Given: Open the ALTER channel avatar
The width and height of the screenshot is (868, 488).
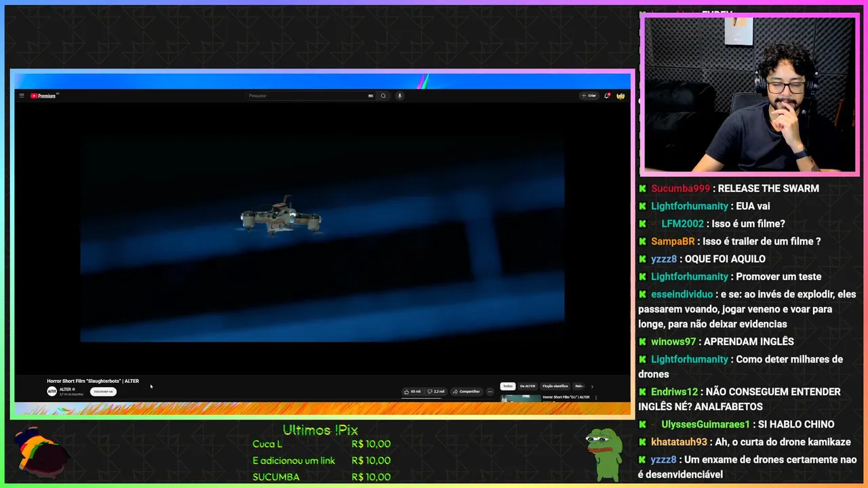Looking at the screenshot, I should (52, 391).
